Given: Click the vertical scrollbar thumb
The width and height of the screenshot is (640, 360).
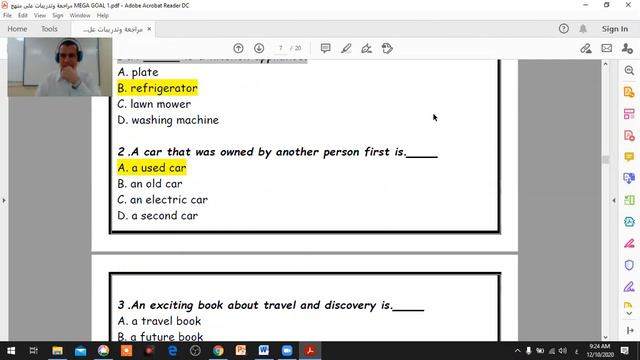Looking at the screenshot, I should click(x=605, y=159).
